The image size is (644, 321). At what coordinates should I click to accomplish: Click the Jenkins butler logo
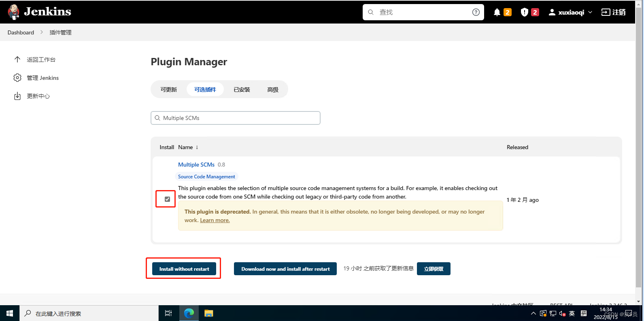click(14, 12)
